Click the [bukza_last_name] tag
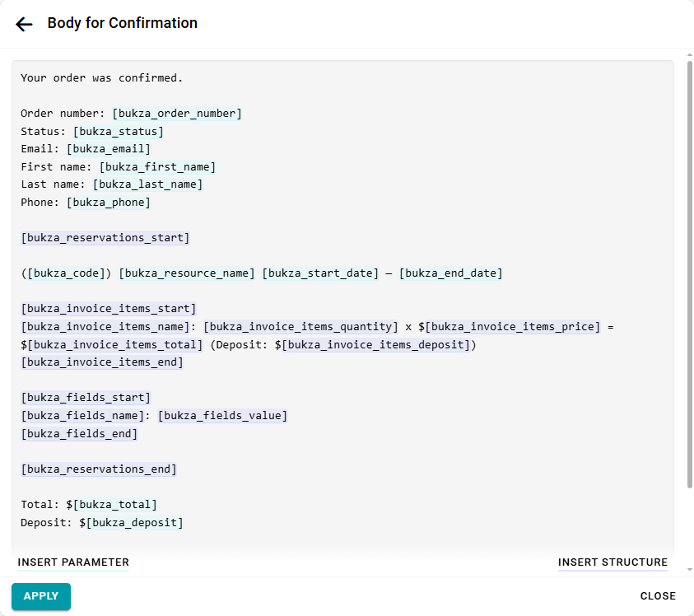Image resolution: width=694 pixels, height=616 pixels. coord(147,184)
